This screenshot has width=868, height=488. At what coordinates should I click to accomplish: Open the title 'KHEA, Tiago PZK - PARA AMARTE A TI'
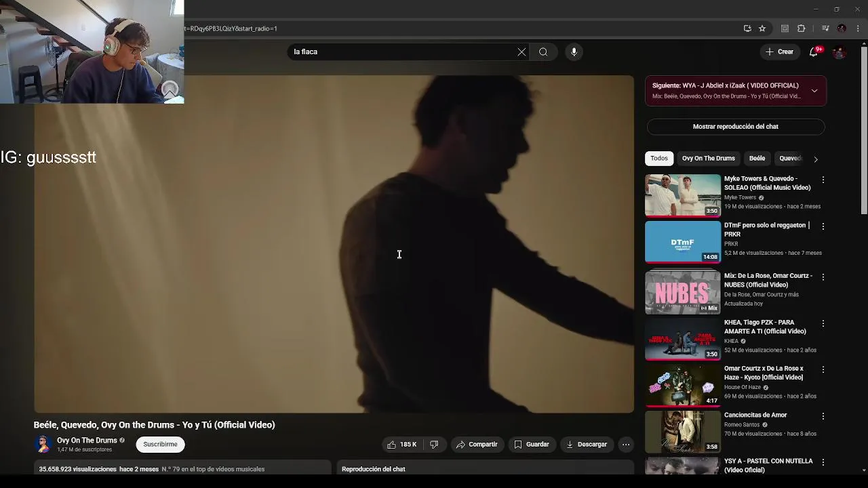tap(765, 327)
